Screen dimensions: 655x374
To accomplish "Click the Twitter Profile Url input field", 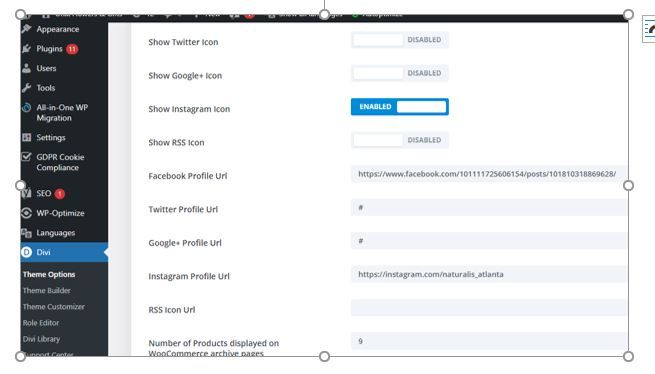I will tap(488, 207).
